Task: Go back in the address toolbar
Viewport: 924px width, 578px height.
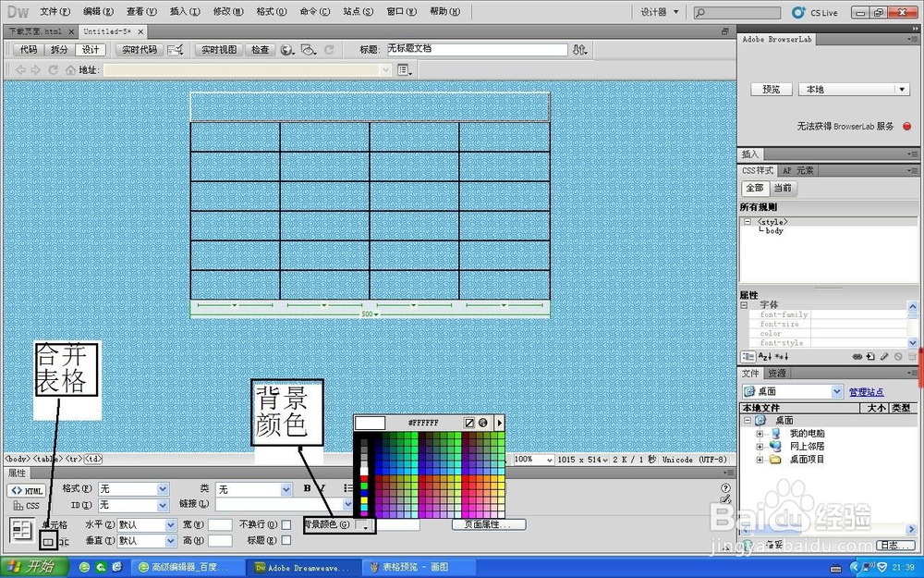Action: [x=20, y=70]
